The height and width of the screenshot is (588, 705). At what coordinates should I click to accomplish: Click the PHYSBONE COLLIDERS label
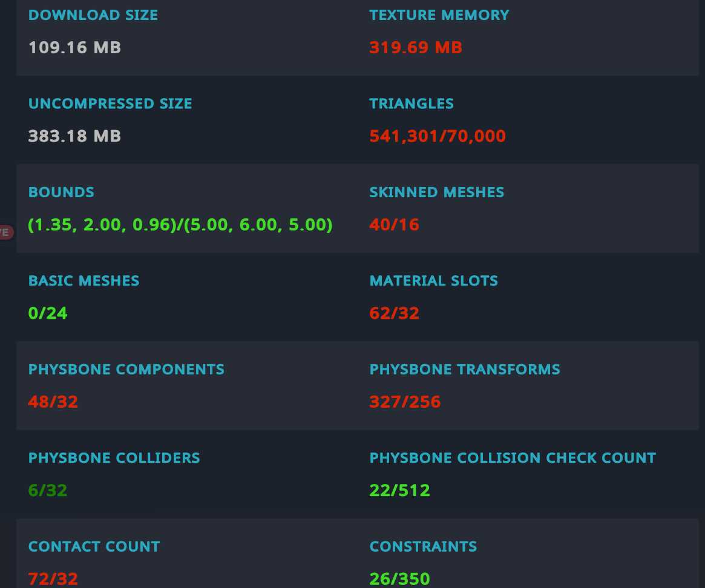[x=114, y=457]
